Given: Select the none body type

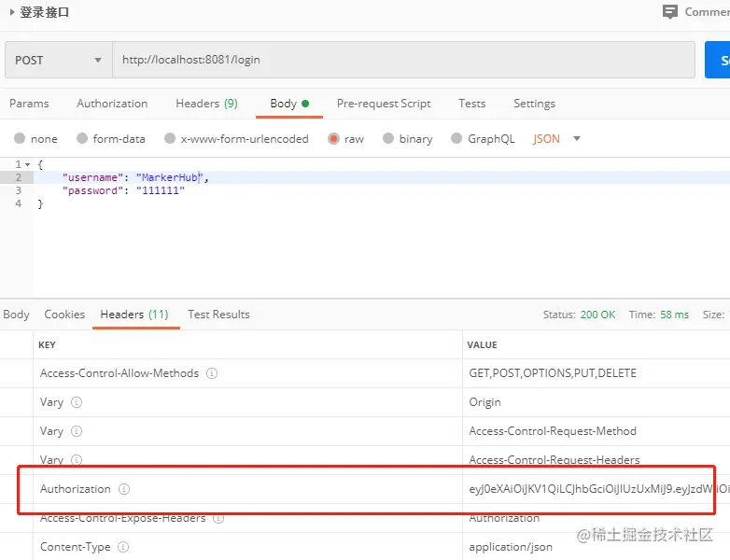Looking at the screenshot, I should point(20,139).
